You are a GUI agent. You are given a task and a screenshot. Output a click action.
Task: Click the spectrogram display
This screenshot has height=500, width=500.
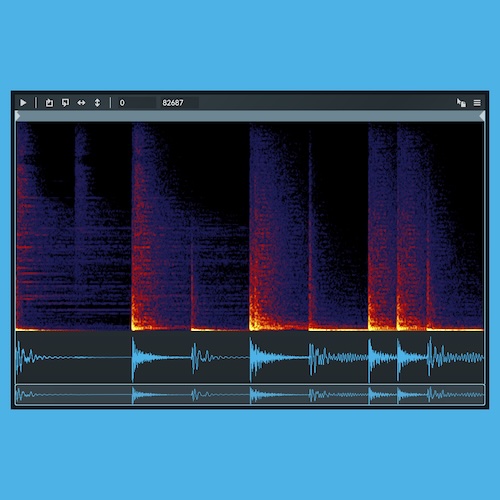(250, 226)
